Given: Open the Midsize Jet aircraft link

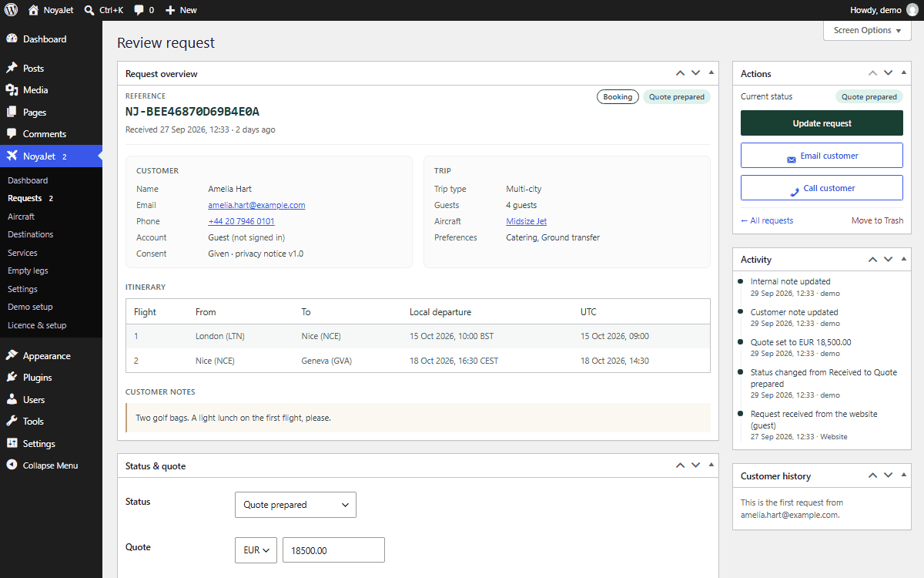Looking at the screenshot, I should (526, 221).
